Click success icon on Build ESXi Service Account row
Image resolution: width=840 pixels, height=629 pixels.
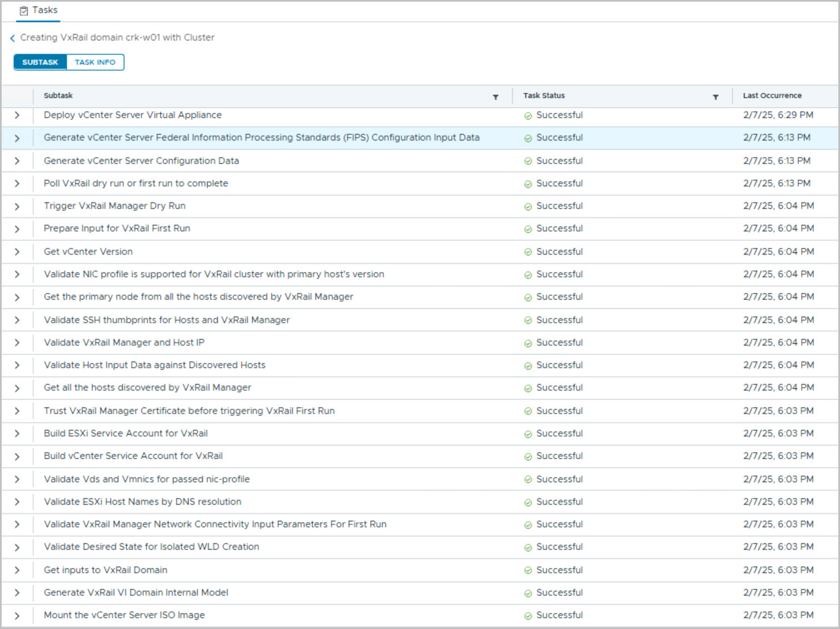click(x=528, y=434)
